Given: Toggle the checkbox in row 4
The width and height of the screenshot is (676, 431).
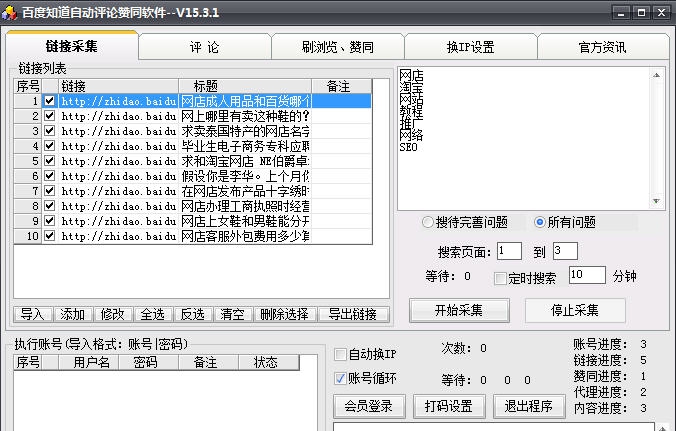Looking at the screenshot, I should pos(50,146).
